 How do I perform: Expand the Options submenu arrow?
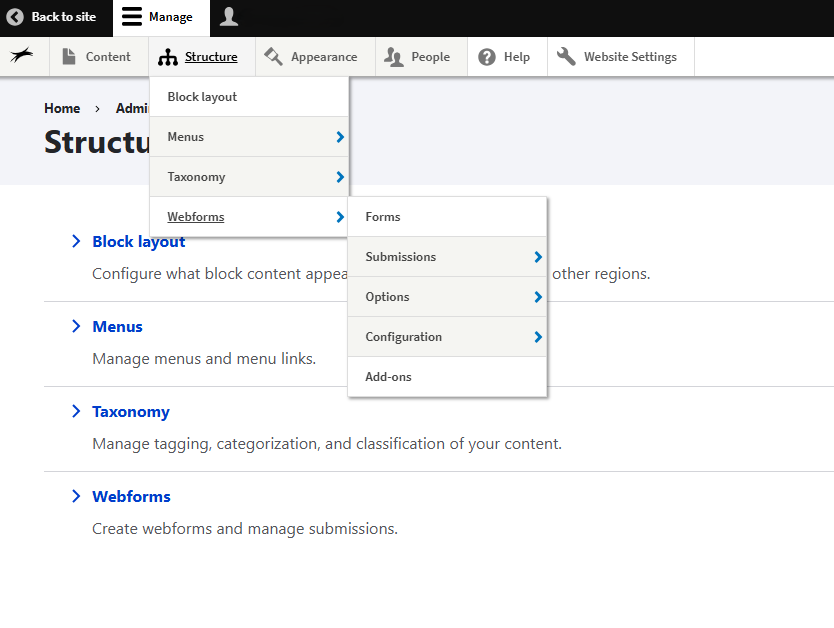538,297
